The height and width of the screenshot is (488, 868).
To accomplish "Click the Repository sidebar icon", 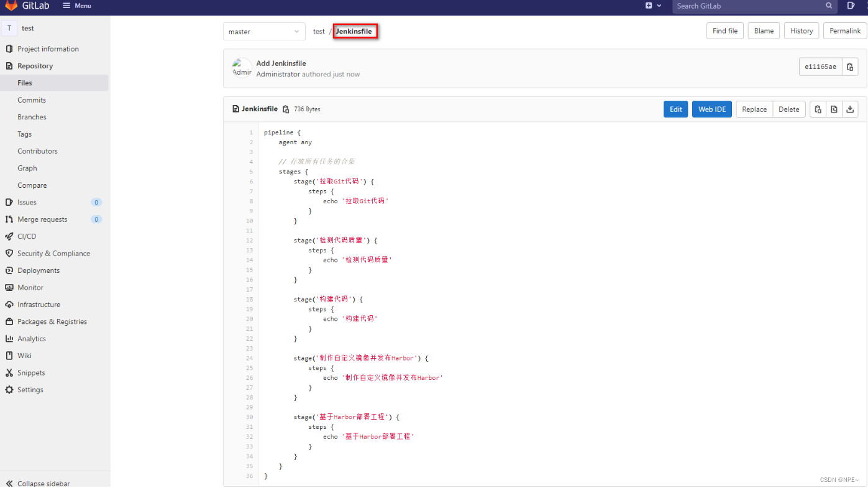I will [9, 66].
